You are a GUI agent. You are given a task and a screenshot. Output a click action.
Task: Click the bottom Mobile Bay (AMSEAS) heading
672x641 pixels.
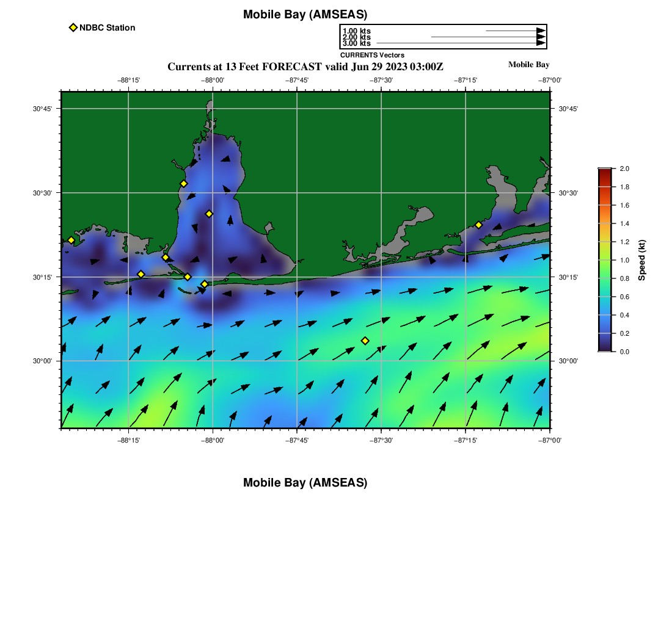point(305,483)
